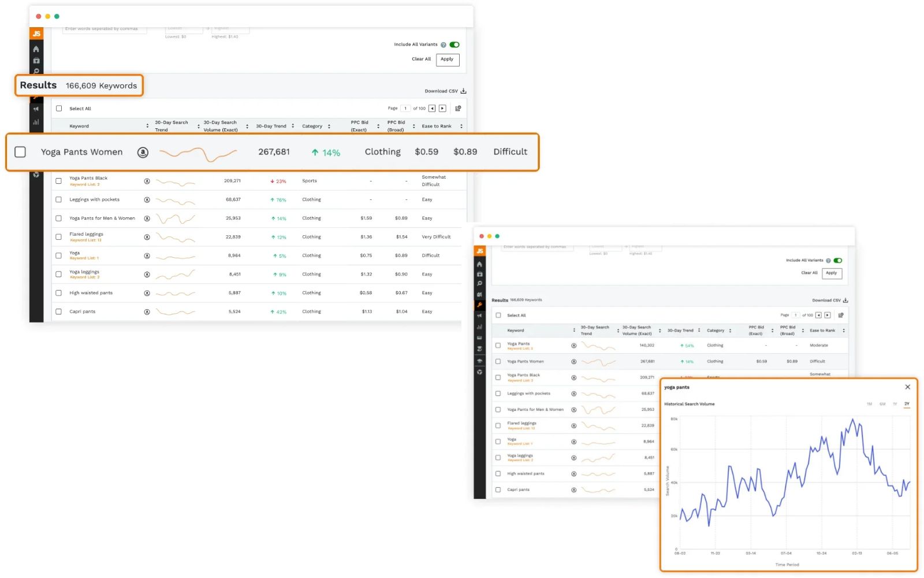Click Clear All in the larger window
This screenshot has width=924, height=578.
pyautogui.click(x=421, y=59)
